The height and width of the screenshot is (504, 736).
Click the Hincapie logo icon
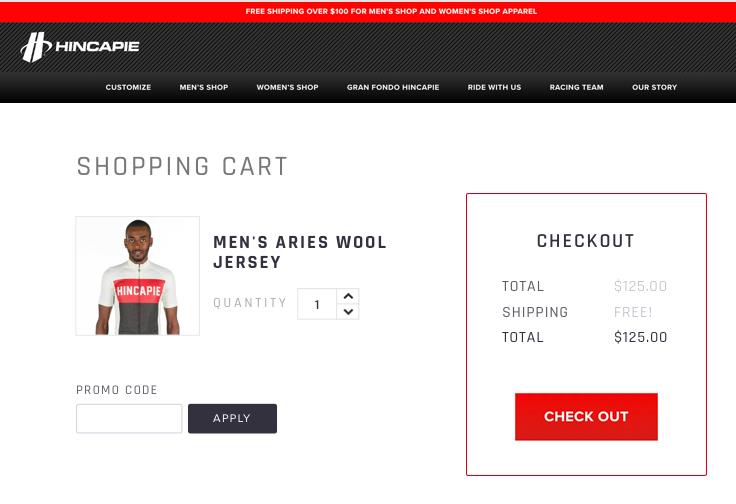pos(36,47)
